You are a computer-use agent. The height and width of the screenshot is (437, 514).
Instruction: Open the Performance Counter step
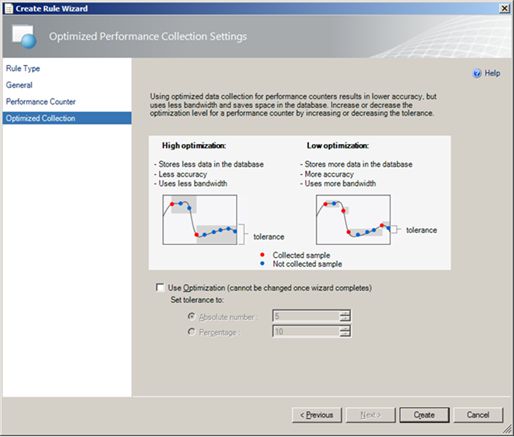point(41,101)
